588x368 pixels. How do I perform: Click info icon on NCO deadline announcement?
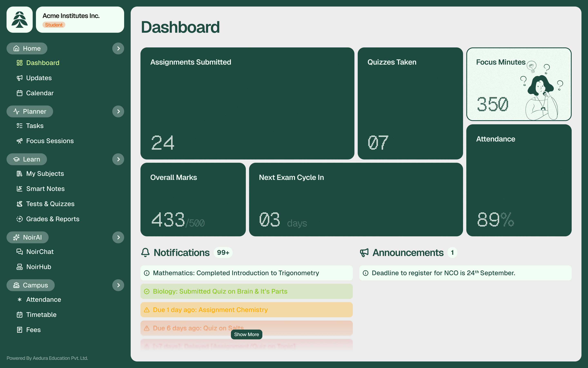point(366,273)
